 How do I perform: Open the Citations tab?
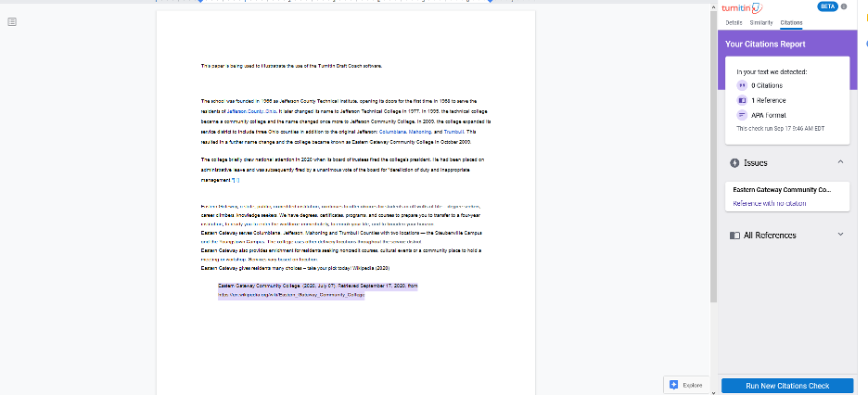pos(791,21)
